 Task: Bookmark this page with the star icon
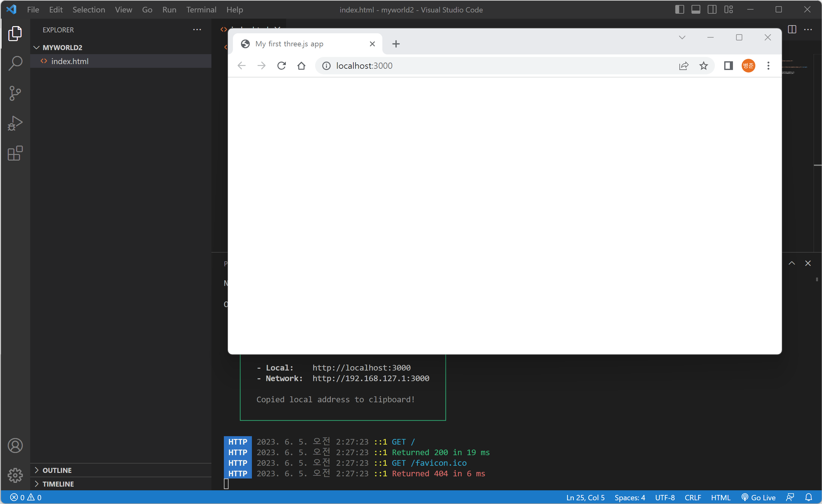[704, 66]
